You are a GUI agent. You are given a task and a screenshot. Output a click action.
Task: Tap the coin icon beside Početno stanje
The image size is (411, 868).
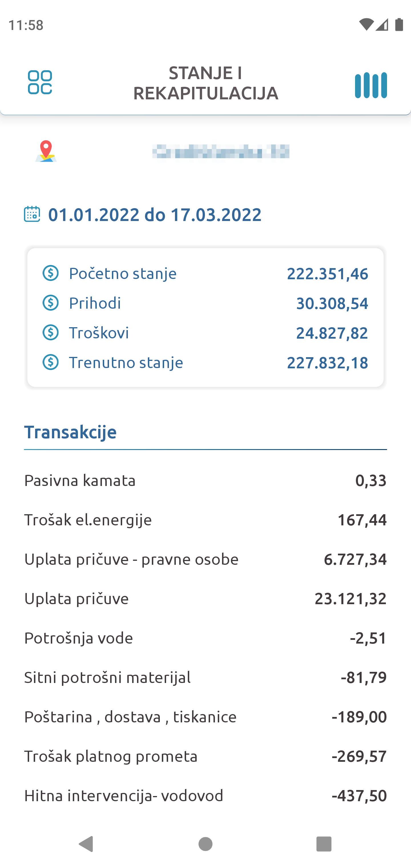point(51,273)
